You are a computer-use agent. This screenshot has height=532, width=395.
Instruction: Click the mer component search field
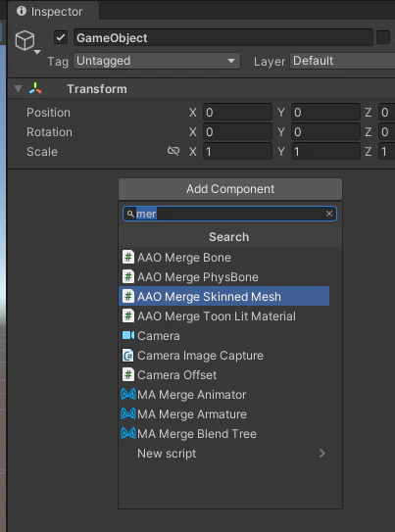(x=229, y=214)
